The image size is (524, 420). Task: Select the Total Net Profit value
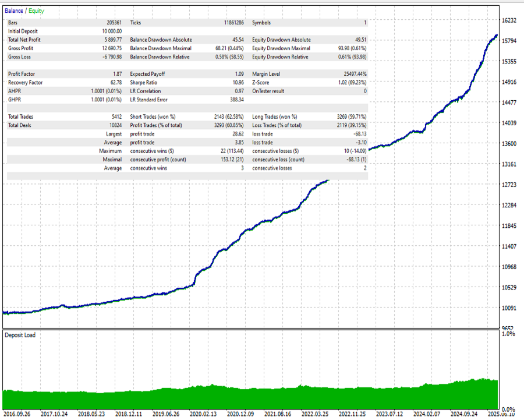click(x=113, y=40)
